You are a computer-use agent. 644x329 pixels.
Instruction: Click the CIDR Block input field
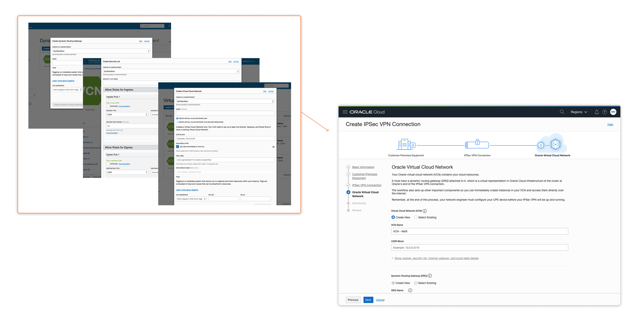click(x=479, y=247)
